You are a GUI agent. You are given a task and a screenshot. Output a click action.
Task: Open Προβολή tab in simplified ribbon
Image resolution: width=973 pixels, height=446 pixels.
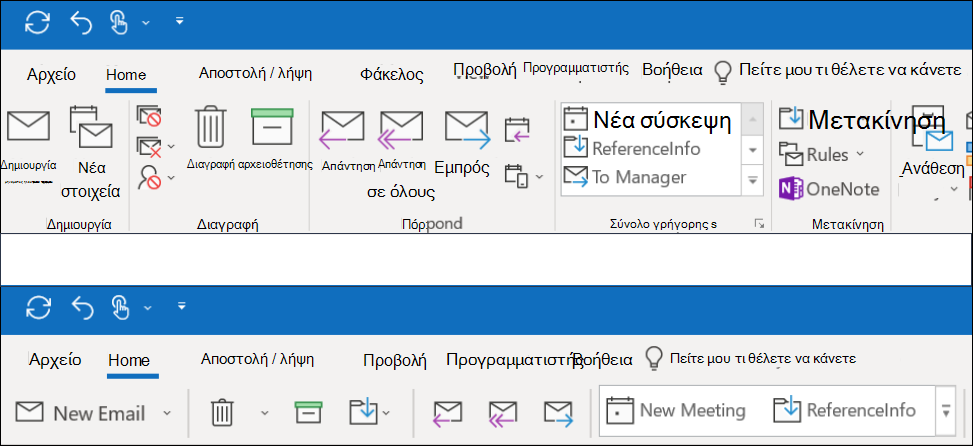point(395,360)
